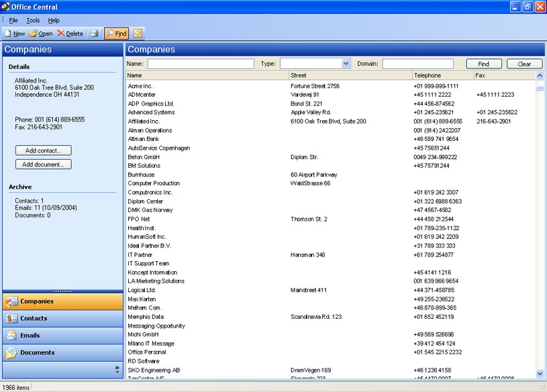Select the Advanced Systems row

click(330, 112)
